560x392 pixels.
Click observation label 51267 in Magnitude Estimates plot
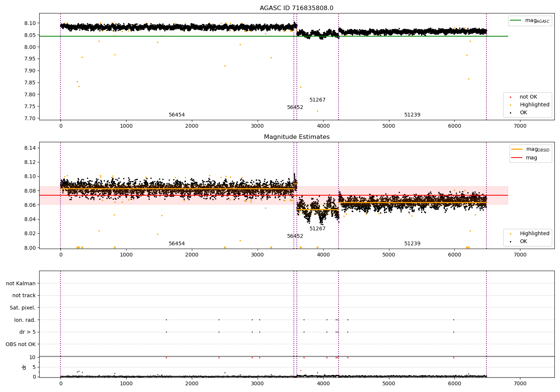coord(317,229)
